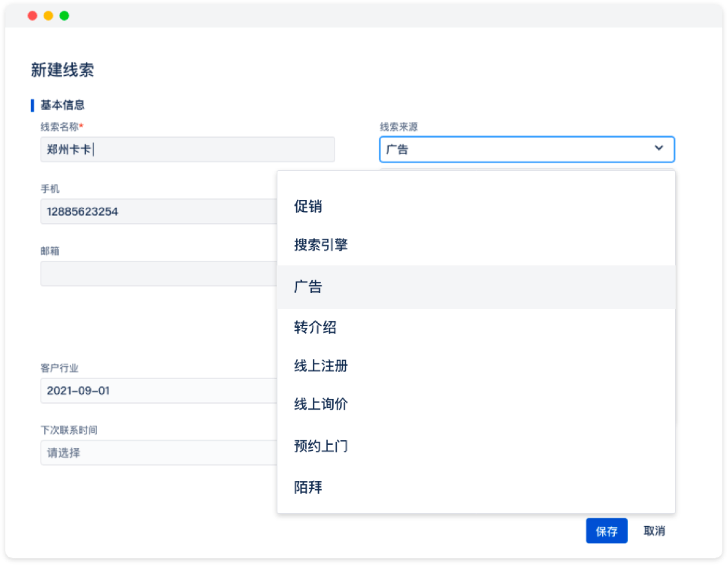Click the yellow minimize window button
728x565 pixels.
tap(48, 16)
